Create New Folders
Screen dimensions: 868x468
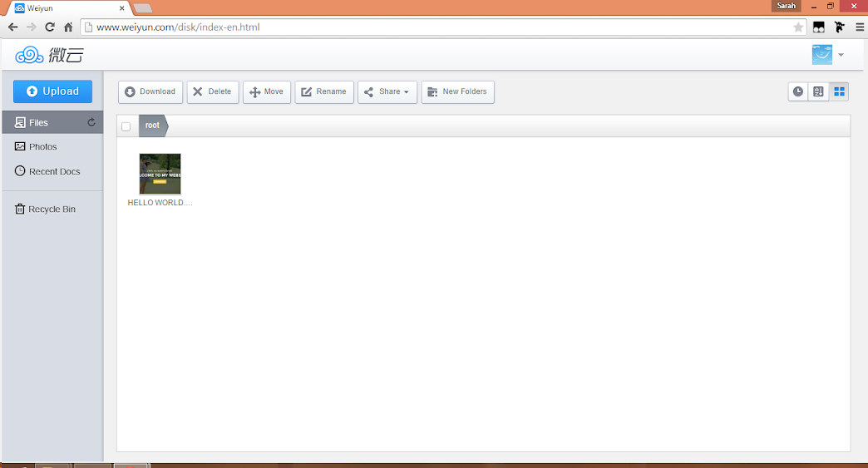pyautogui.click(x=458, y=91)
